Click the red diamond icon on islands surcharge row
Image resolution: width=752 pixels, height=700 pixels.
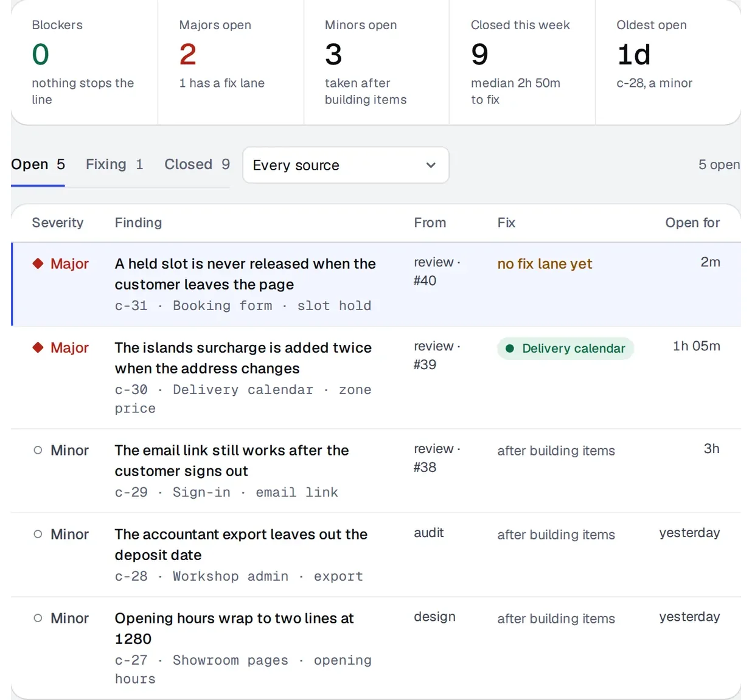(38, 347)
